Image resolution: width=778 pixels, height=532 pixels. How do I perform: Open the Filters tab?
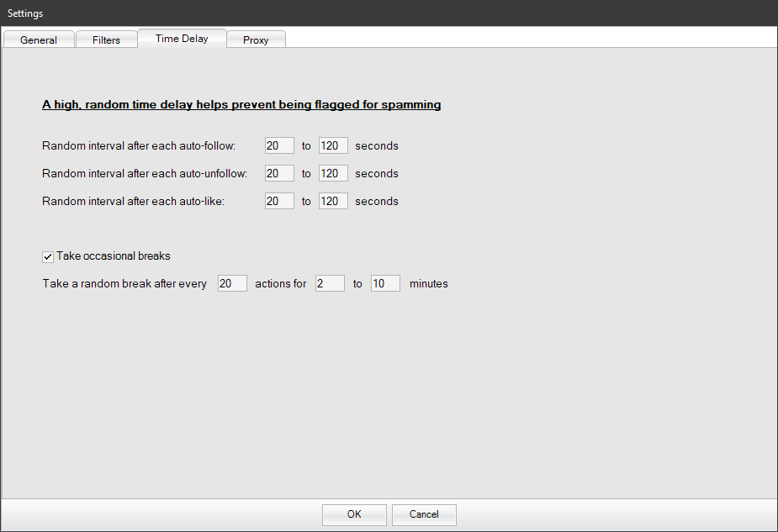[106, 40]
